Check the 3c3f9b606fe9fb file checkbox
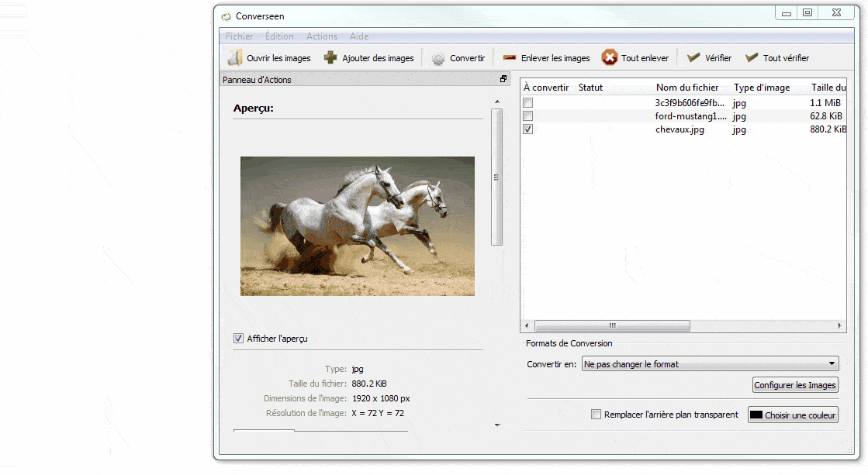868x475 pixels. click(528, 103)
